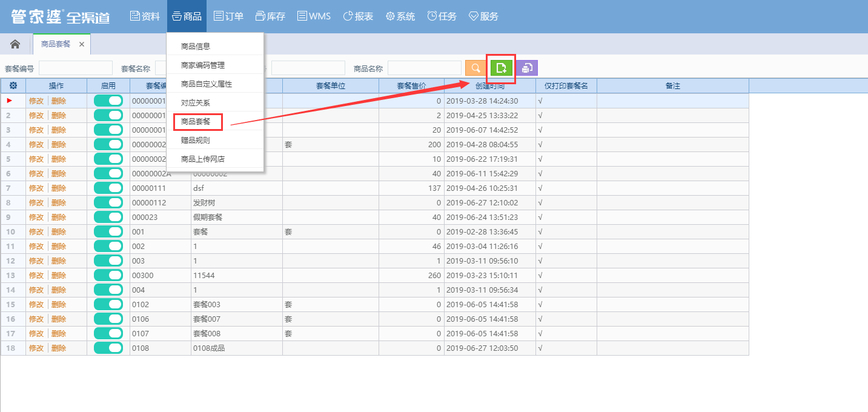Toggle the enable switch for 套餐003 row
The height and width of the screenshot is (412, 868).
click(108, 304)
